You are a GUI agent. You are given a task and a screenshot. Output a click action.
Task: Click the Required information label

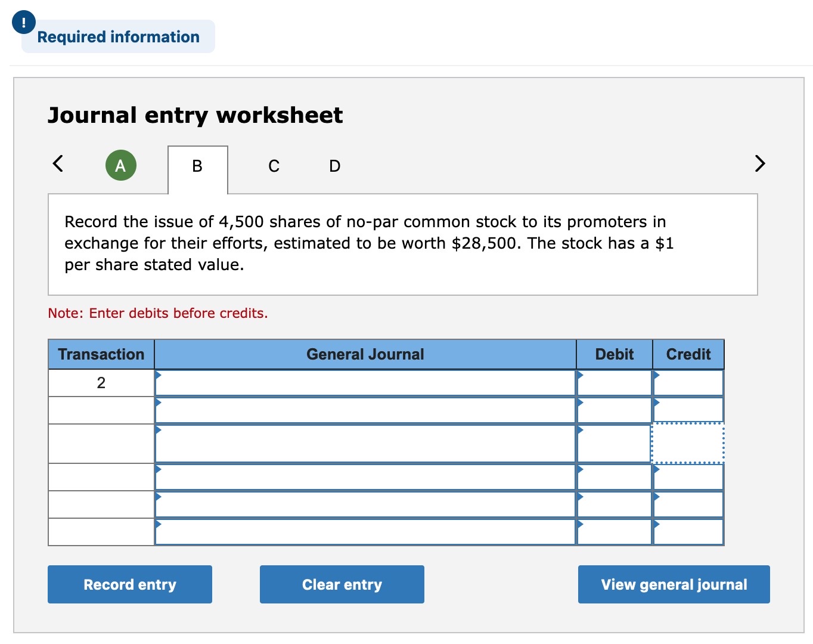click(x=117, y=36)
